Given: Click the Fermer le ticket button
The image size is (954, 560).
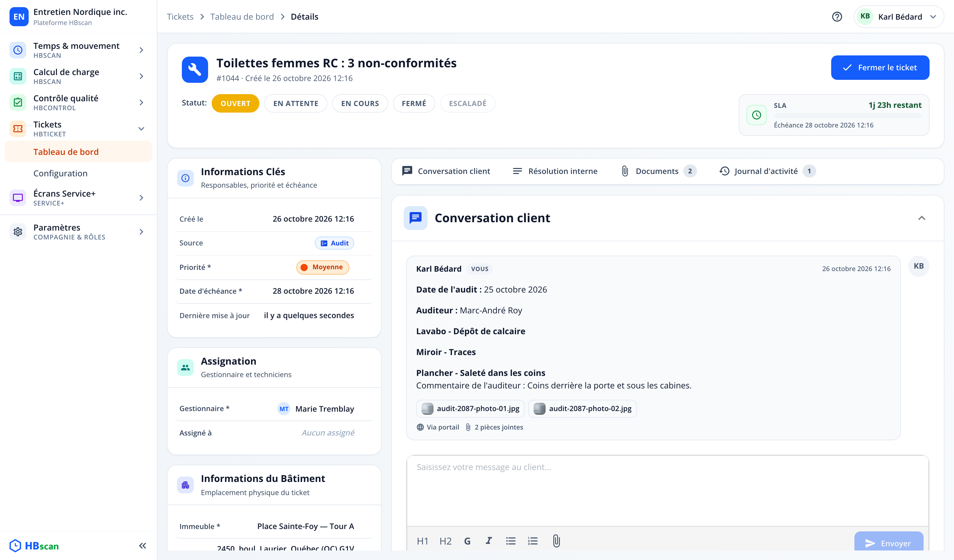Looking at the screenshot, I should point(880,68).
